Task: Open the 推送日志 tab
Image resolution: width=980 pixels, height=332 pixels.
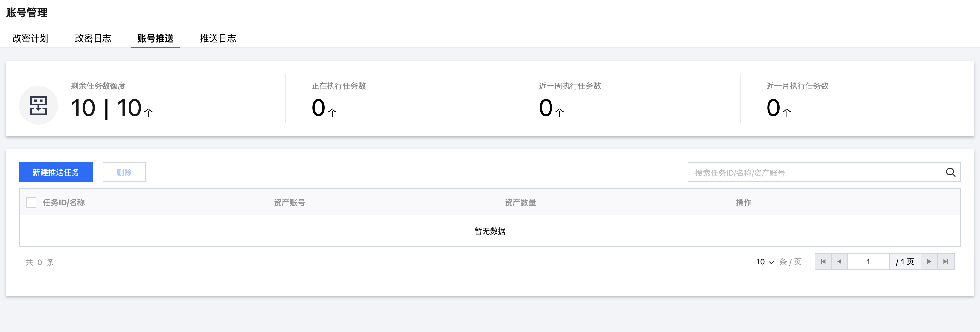Action: click(x=218, y=38)
